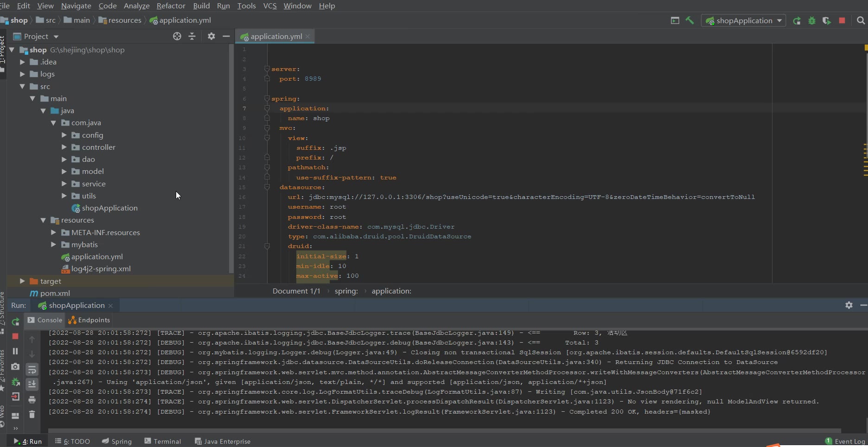Click the Build Project hammer icon
868x447 pixels.
click(x=689, y=20)
